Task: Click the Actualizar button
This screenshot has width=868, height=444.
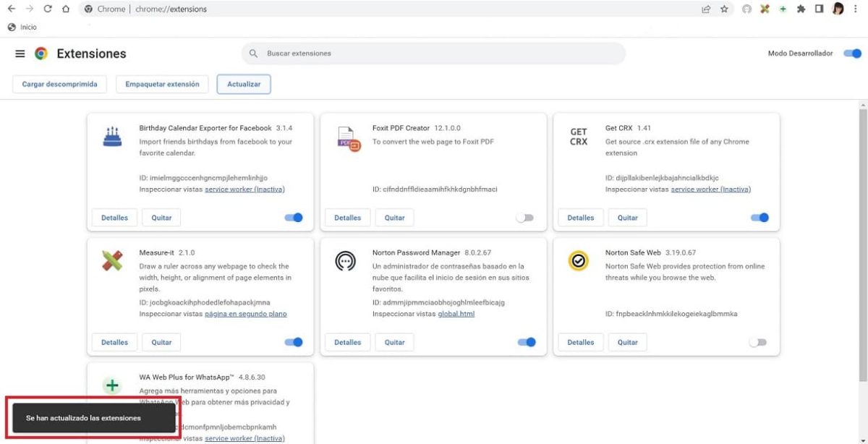Action: [244, 85]
